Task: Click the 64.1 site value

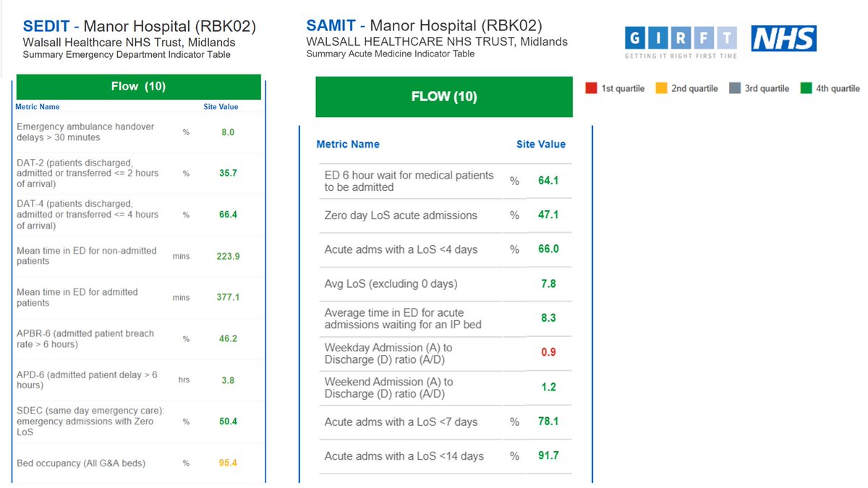Action: coord(548,181)
